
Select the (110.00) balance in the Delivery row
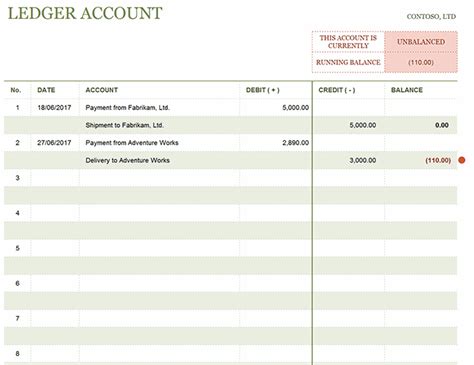[x=421, y=160]
